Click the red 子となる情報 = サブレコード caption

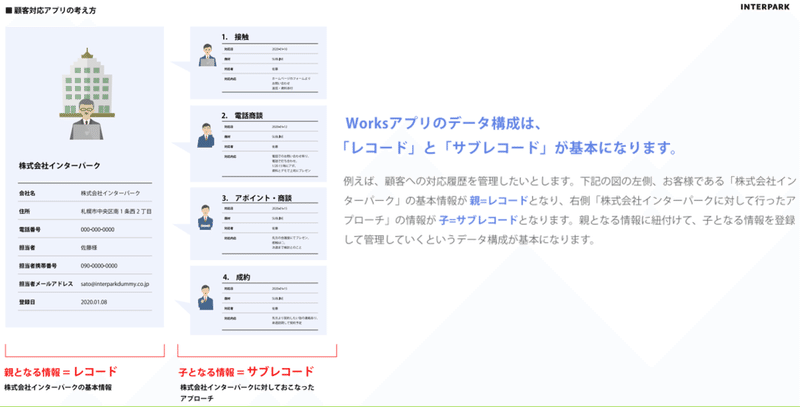pos(246,372)
